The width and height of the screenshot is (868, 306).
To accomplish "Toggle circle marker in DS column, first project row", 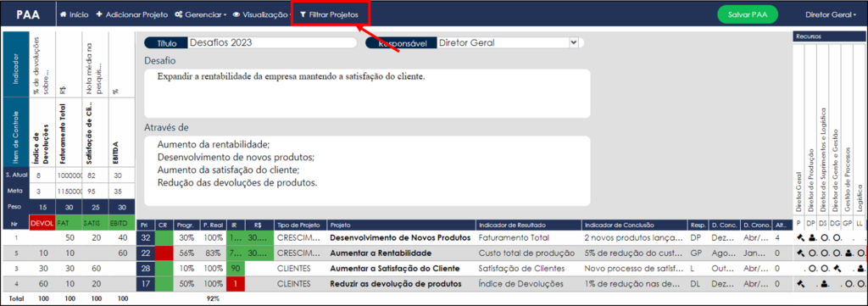I will click(825, 238).
